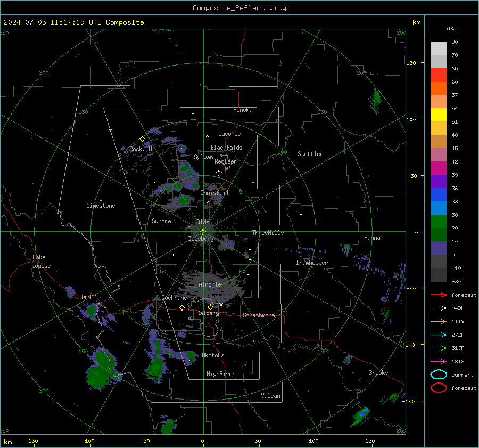Click the red forecast arrow in legend

click(x=439, y=295)
